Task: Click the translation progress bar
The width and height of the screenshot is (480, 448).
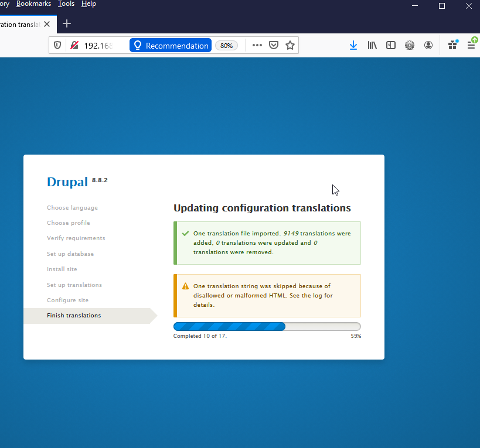Action: tap(267, 327)
